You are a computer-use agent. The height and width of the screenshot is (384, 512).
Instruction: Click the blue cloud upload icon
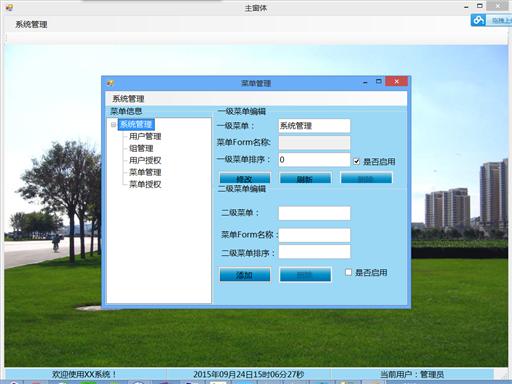479,20
